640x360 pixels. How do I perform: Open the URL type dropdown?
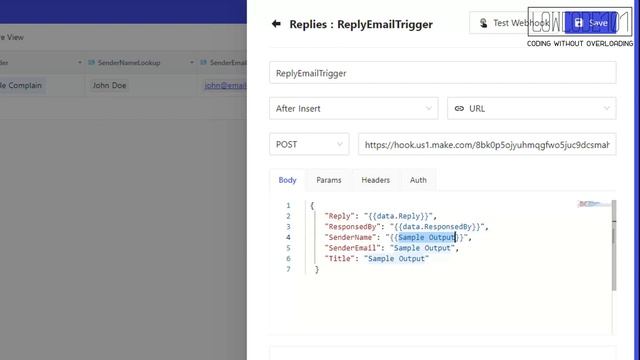[x=531, y=109]
